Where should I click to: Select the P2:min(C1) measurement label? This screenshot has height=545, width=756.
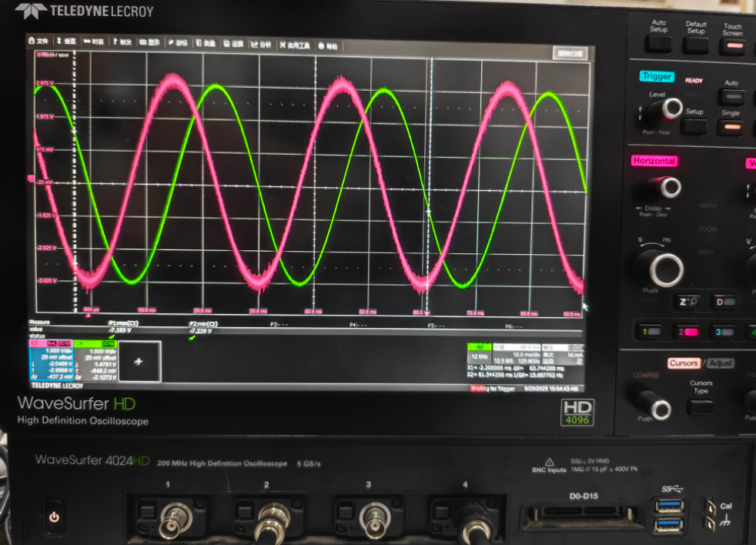pos(203,323)
